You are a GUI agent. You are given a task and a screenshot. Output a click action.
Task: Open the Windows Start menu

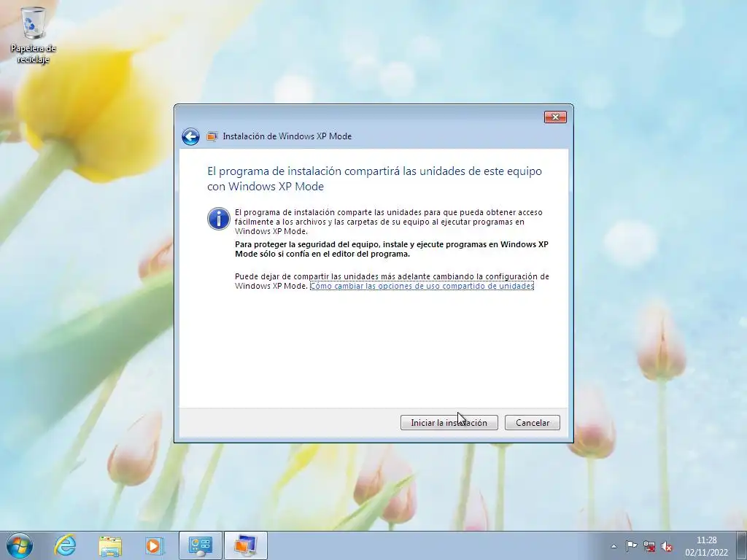[20, 545]
